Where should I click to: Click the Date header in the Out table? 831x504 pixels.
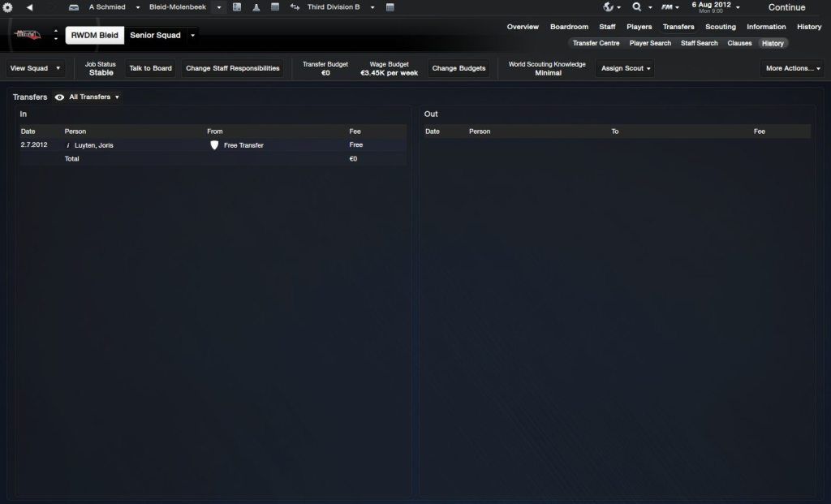point(433,131)
